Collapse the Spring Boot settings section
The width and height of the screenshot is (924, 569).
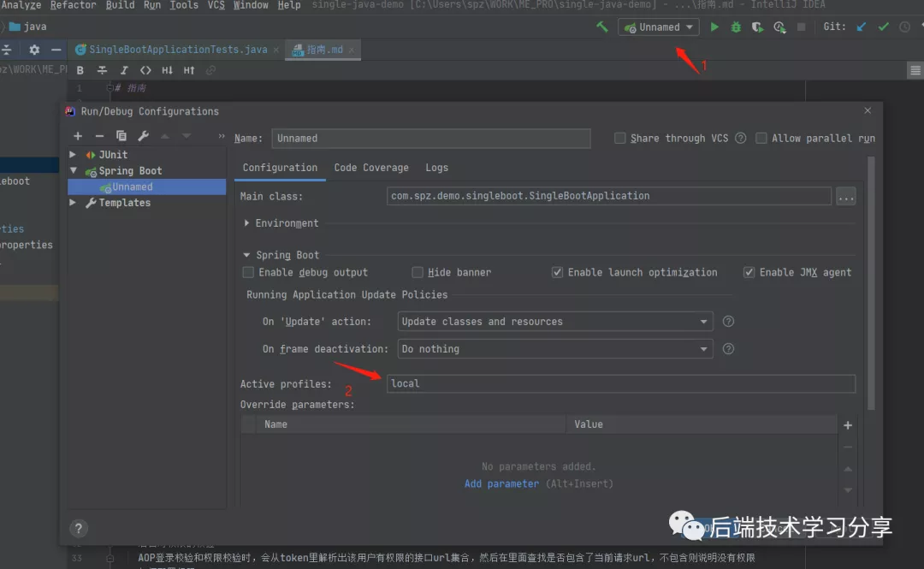tap(247, 255)
